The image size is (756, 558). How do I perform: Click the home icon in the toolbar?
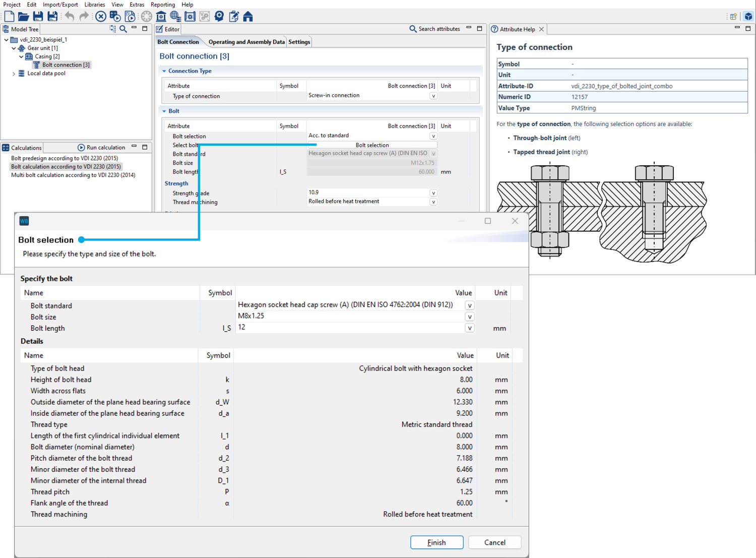click(248, 17)
